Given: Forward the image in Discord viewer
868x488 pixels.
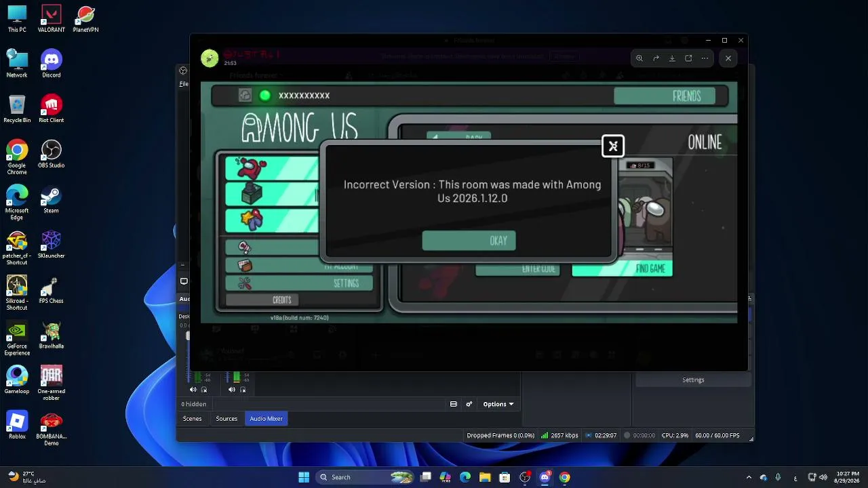Looking at the screenshot, I should pyautogui.click(x=656, y=58).
